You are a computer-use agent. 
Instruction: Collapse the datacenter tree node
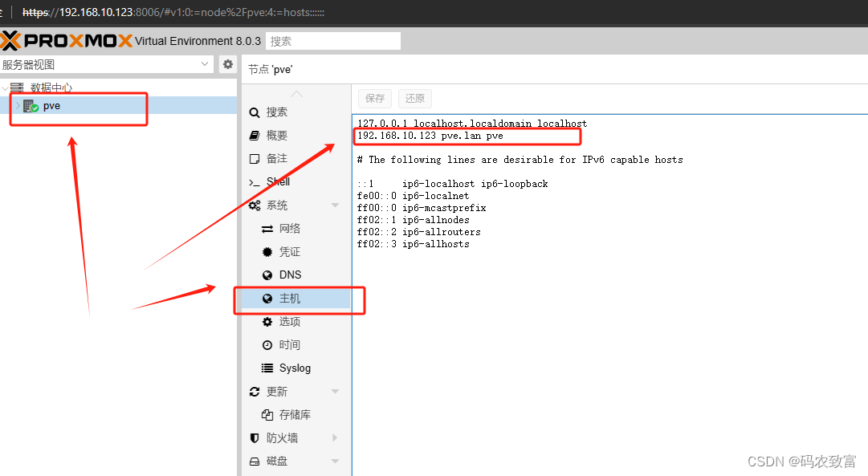point(5,87)
